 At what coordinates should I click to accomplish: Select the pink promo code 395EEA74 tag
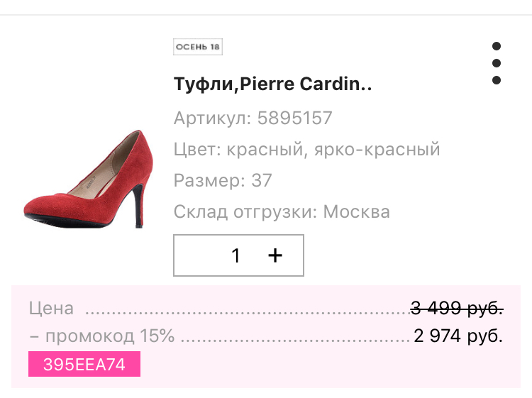(x=84, y=365)
